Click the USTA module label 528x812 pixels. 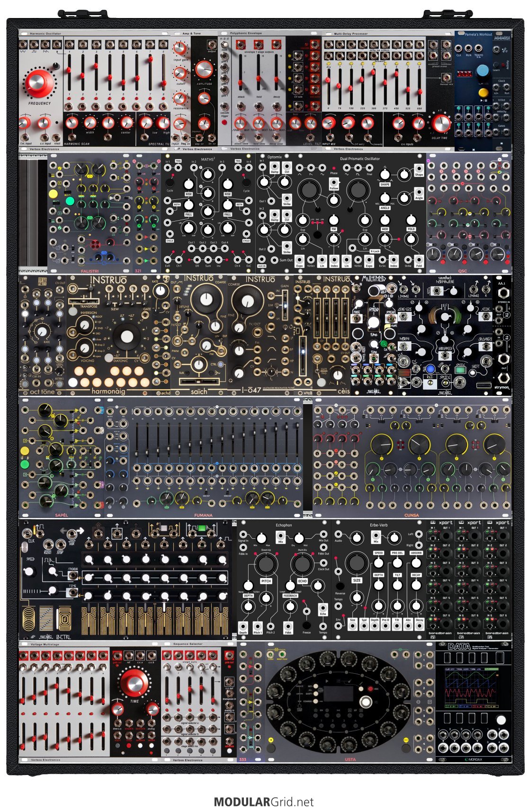tap(350, 759)
